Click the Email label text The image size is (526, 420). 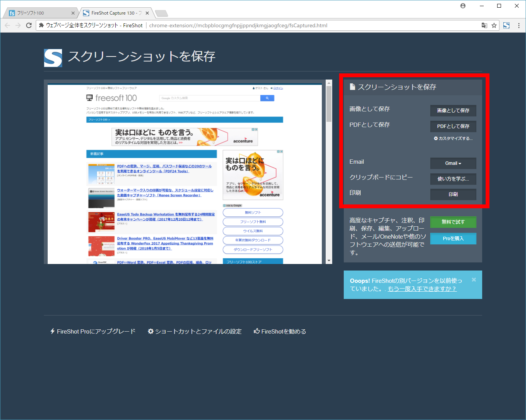click(x=356, y=162)
